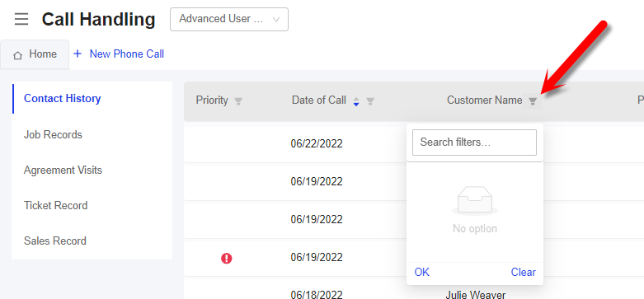This screenshot has height=299, width=644.
Task: Open the Priority column filter icon
Action: point(238,100)
